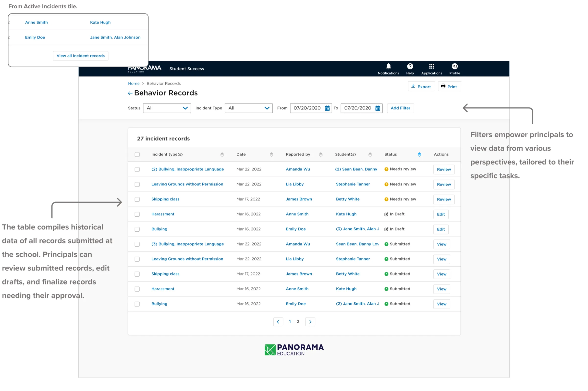Sort by the Status column arrow
Image resolution: width=588 pixels, height=391 pixels.
419,154
